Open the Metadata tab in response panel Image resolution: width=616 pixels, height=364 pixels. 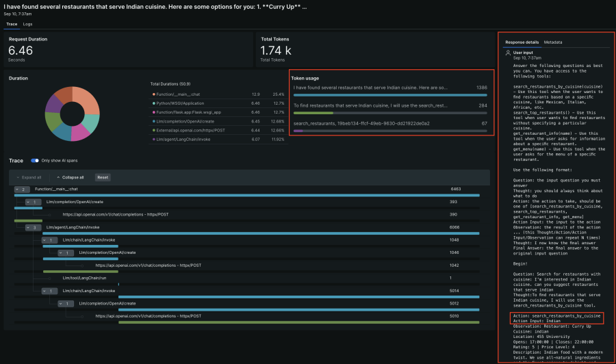tap(553, 42)
